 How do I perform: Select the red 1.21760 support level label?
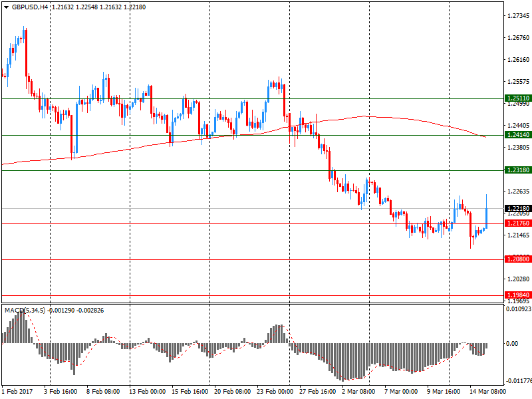(517, 224)
